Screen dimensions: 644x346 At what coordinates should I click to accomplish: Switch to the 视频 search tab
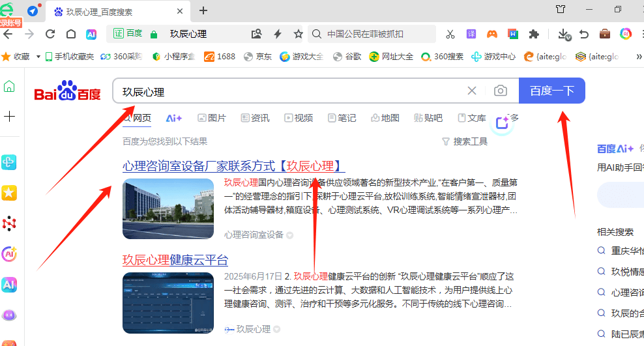click(299, 118)
